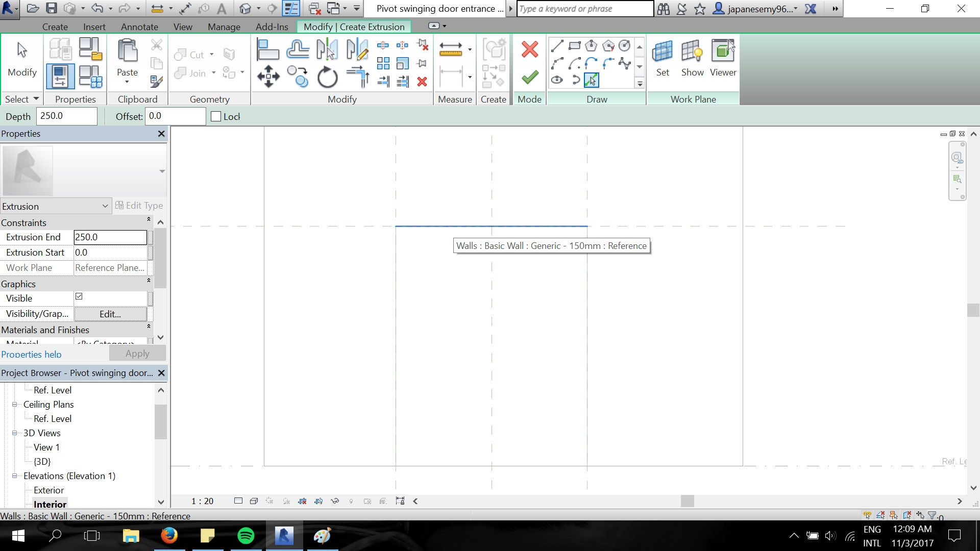The width and height of the screenshot is (980, 551).
Task: Click the 1 : 20 view scale
Action: [x=202, y=501]
